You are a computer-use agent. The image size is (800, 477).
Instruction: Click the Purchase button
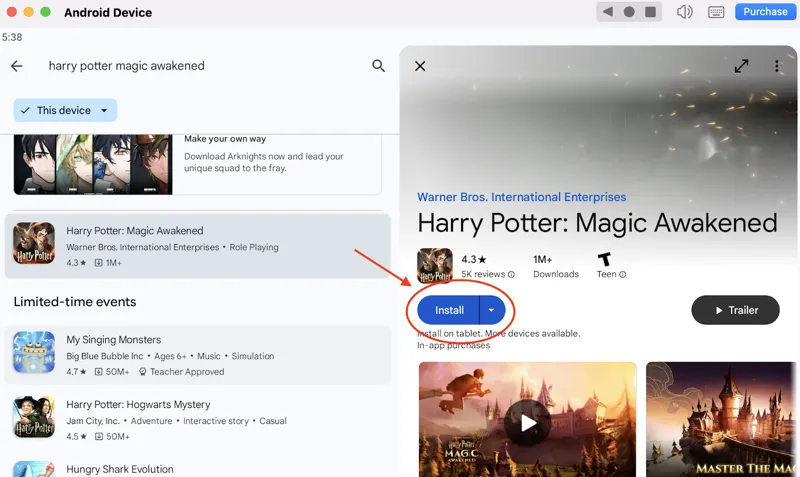click(765, 12)
